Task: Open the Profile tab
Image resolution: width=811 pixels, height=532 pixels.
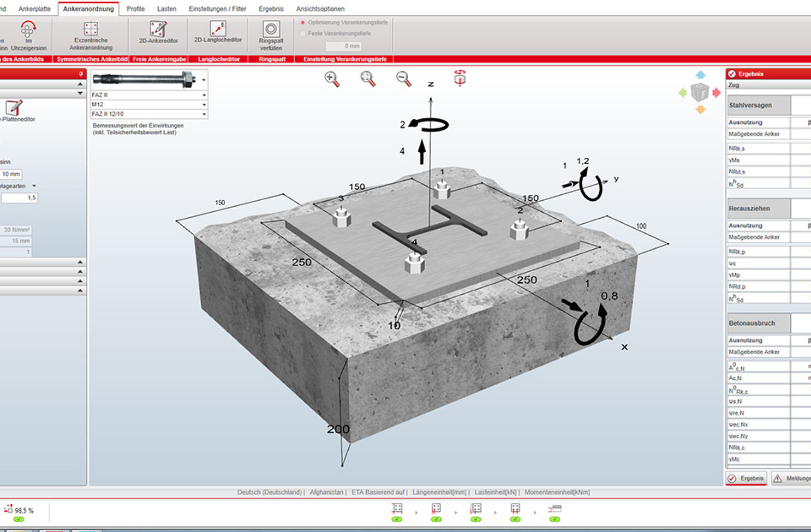Action: [135, 9]
